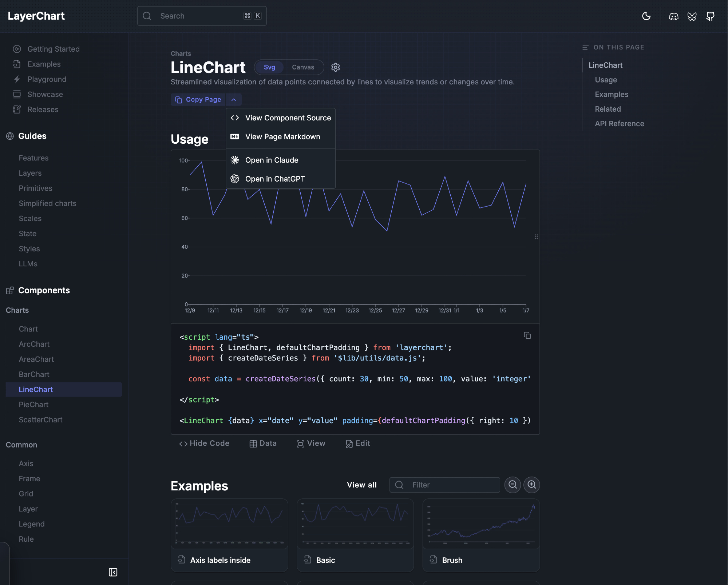The width and height of the screenshot is (728, 585).
Task: Hide Code under the chart
Action: pyautogui.click(x=204, y=443)
